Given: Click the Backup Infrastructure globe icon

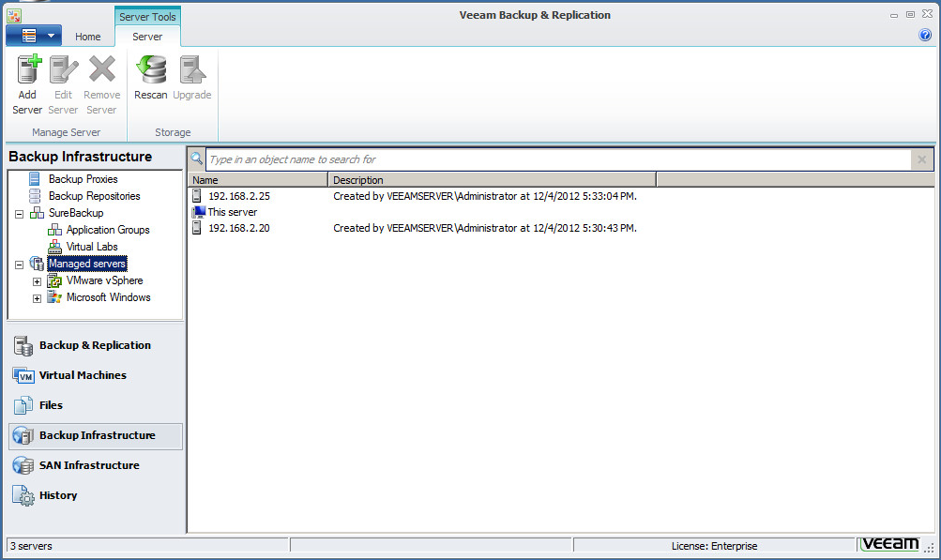Looking at the screenshot, I should pos(23,436).
